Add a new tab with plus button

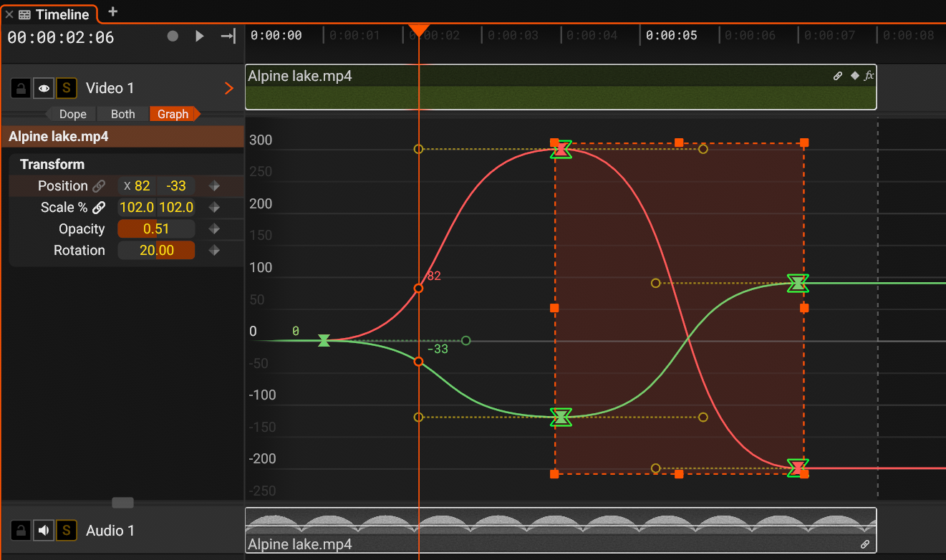112,12
